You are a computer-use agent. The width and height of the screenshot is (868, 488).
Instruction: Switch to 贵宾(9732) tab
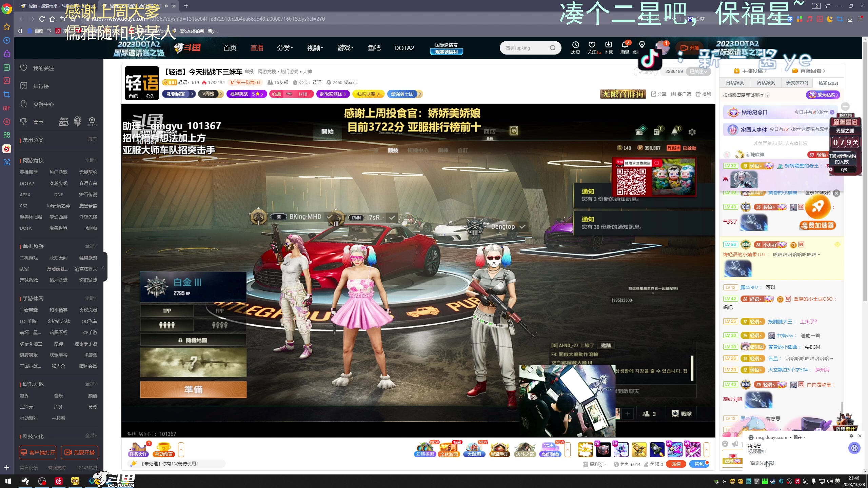(x=797, y=83)
